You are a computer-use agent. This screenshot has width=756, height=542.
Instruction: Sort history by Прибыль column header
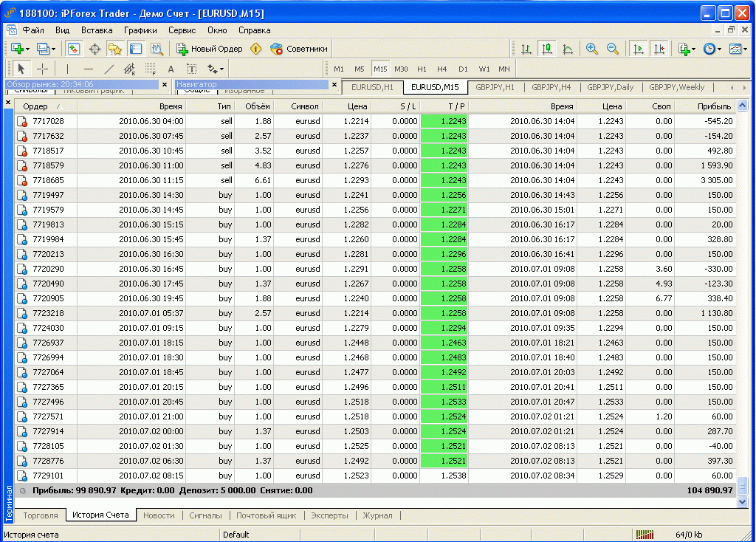tap(714, 106)
